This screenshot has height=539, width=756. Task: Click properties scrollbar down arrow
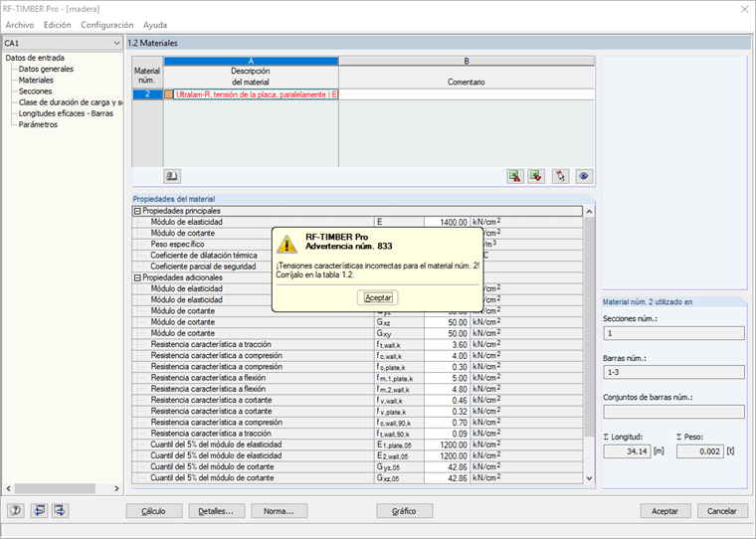click(x=589, y=478)
